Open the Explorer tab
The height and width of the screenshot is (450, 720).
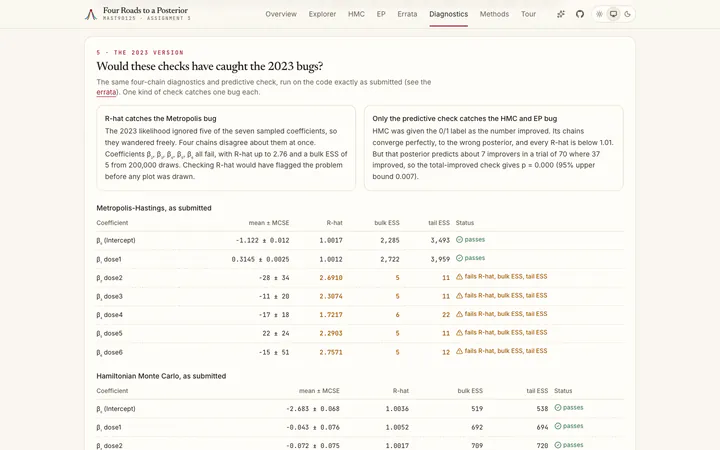click(322, 14)
